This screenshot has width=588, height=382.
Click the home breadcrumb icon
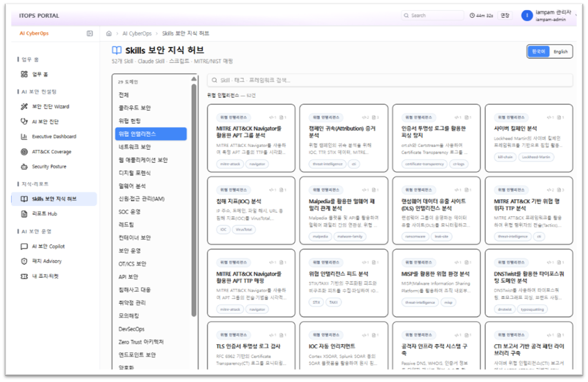(109, 33)
